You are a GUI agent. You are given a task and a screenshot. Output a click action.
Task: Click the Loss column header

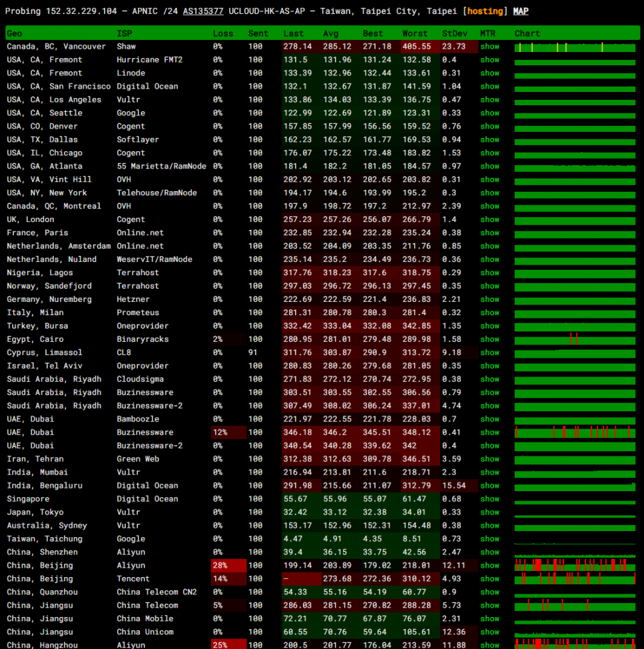223,33
